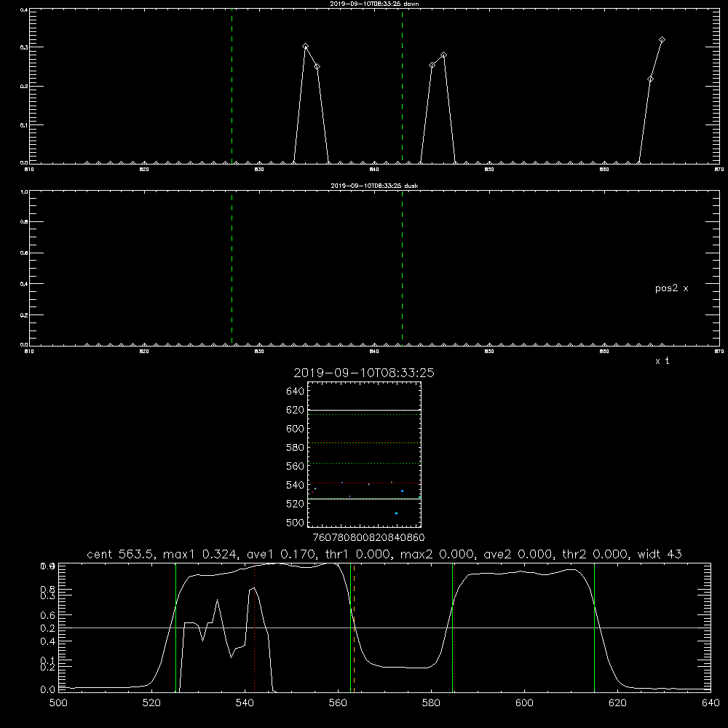Pick the 0.22 diamond on the rightmost dawn peak
This screenshot has width=728, height=728.
pyautogui.click(x=650, y=79)
